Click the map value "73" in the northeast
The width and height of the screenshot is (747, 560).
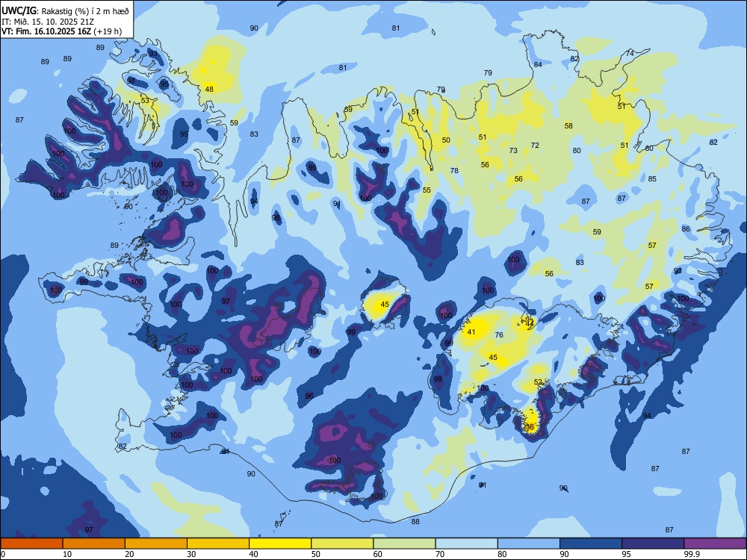pyautogui.click(x=513, y=151)
